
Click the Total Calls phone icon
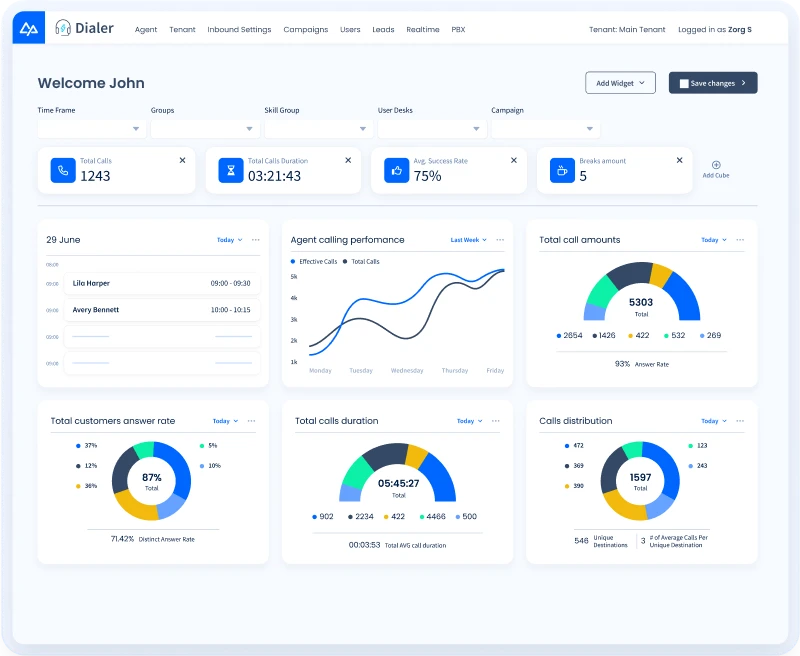point(64,170)
